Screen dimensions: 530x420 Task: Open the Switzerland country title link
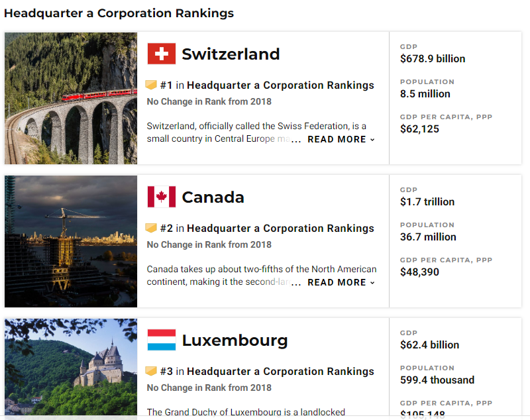point(231,54)
